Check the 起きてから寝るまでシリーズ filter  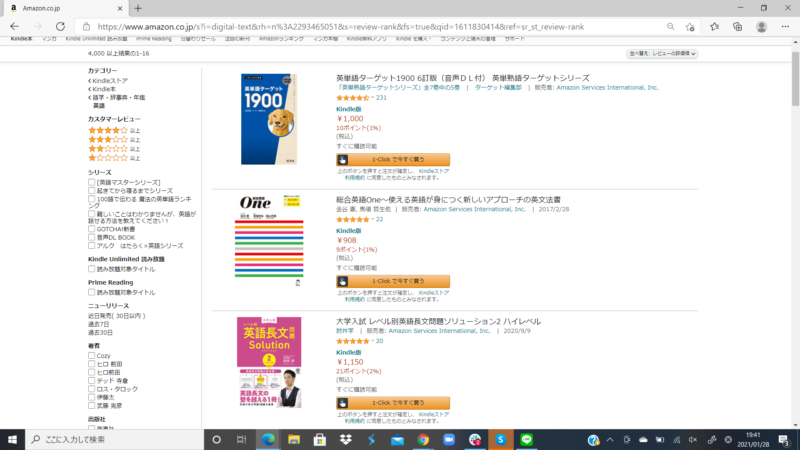click(x=91, y=190)
